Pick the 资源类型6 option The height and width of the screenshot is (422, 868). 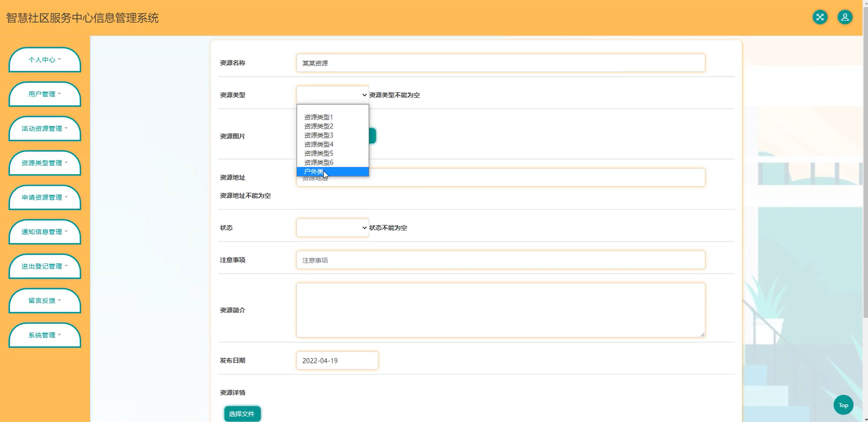[333, 162]
